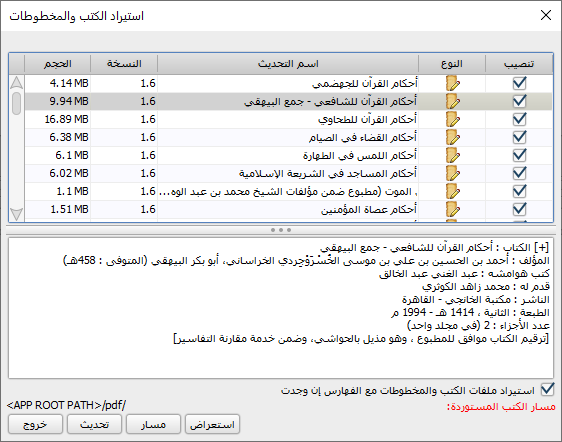This screenshot has height=442, width=562.
Task: Click book icon in أحكام القضاء في الصيام row
Action: coord(453,137)
